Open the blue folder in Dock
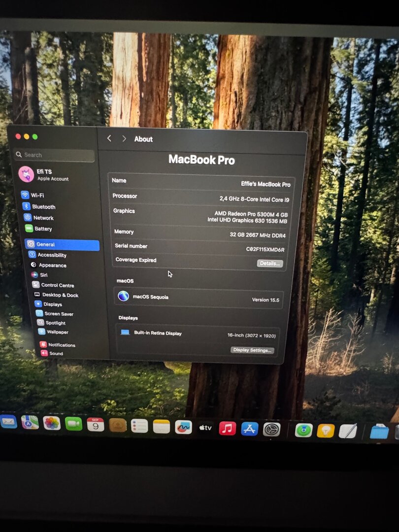 point(379,432)
